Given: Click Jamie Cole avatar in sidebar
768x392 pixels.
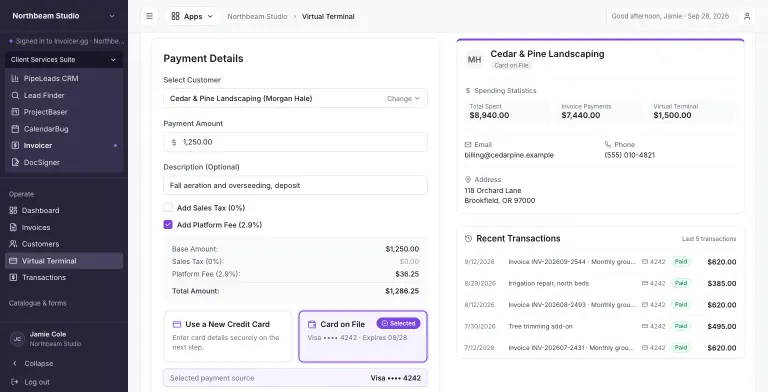Looking at the screenshot, I should (17, 339).
